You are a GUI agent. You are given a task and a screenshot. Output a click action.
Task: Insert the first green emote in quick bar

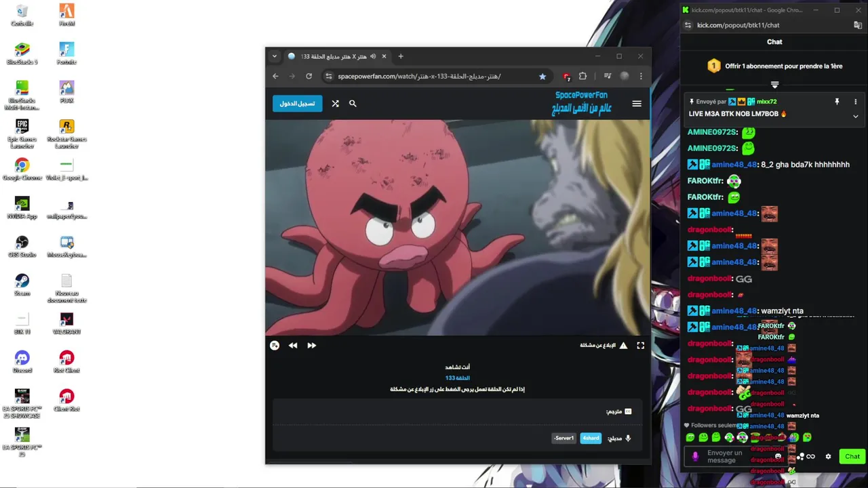690,438
